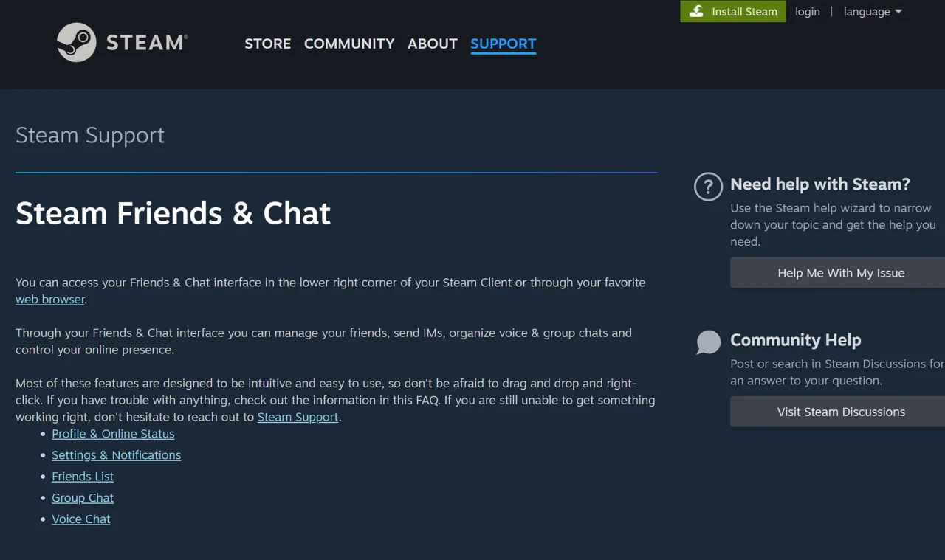This screenshot has width=945, height=560.
Task: Click the Need help with Steam? heading
Action: [x=820, y=184]
